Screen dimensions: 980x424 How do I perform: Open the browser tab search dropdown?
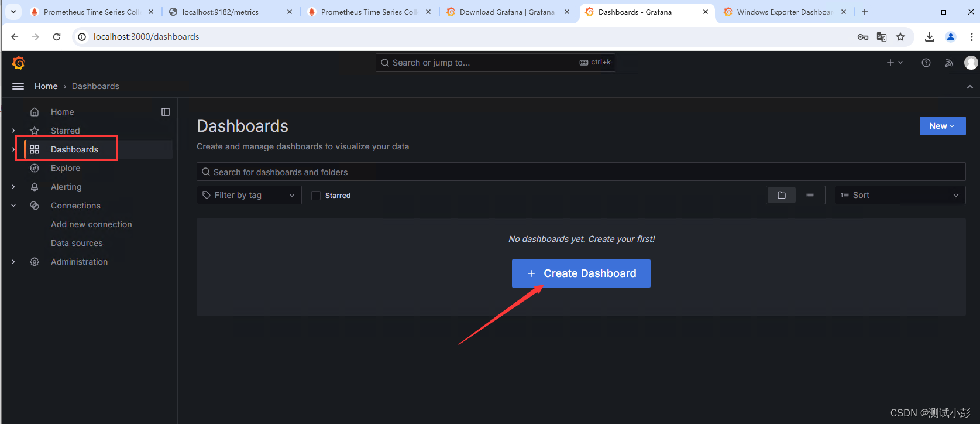(x=13, y=12)
